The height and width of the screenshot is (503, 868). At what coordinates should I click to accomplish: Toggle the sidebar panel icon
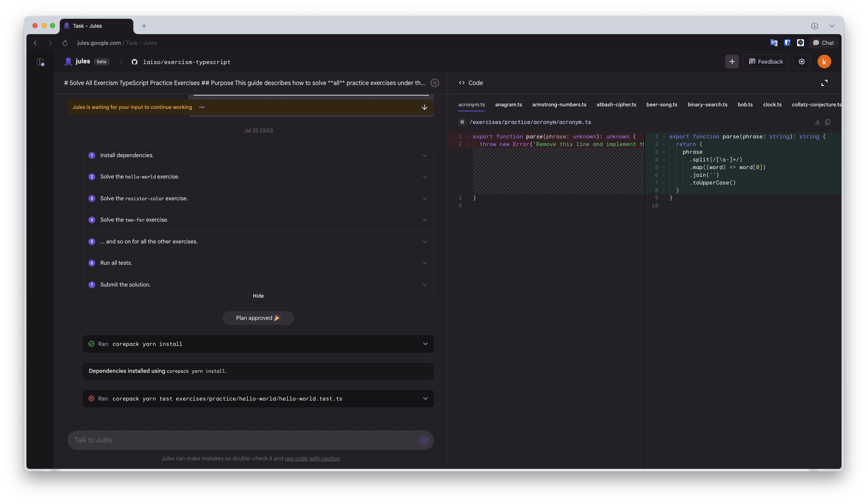(x=40, y=62)
